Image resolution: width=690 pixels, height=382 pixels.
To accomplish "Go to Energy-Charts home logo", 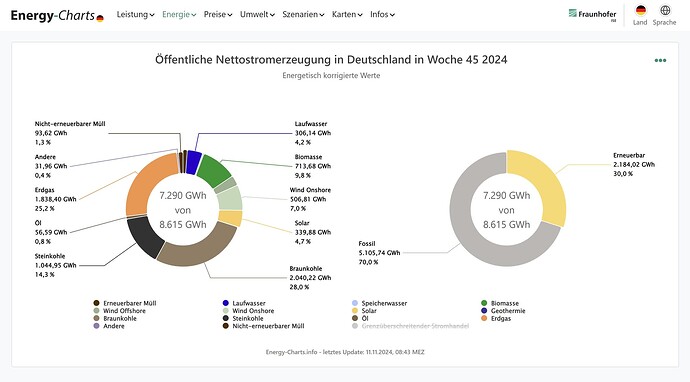I will tap(57, 15).
